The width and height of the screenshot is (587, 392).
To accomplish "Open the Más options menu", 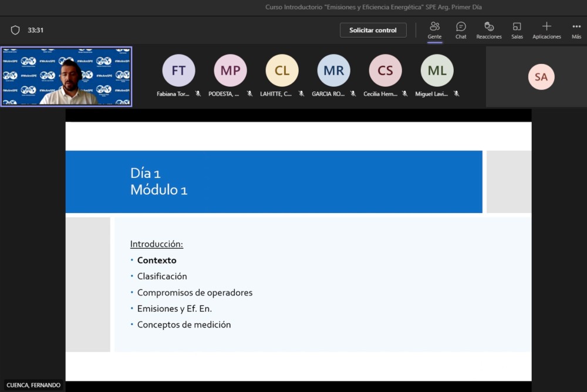I will (x=576, y=30).
